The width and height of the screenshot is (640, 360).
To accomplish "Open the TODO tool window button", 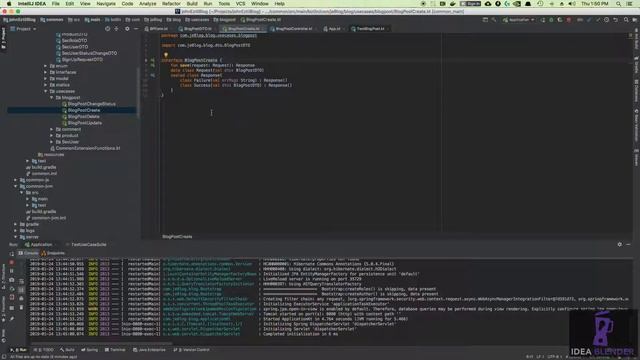I will pyautogui.click(x=44, y=350).
